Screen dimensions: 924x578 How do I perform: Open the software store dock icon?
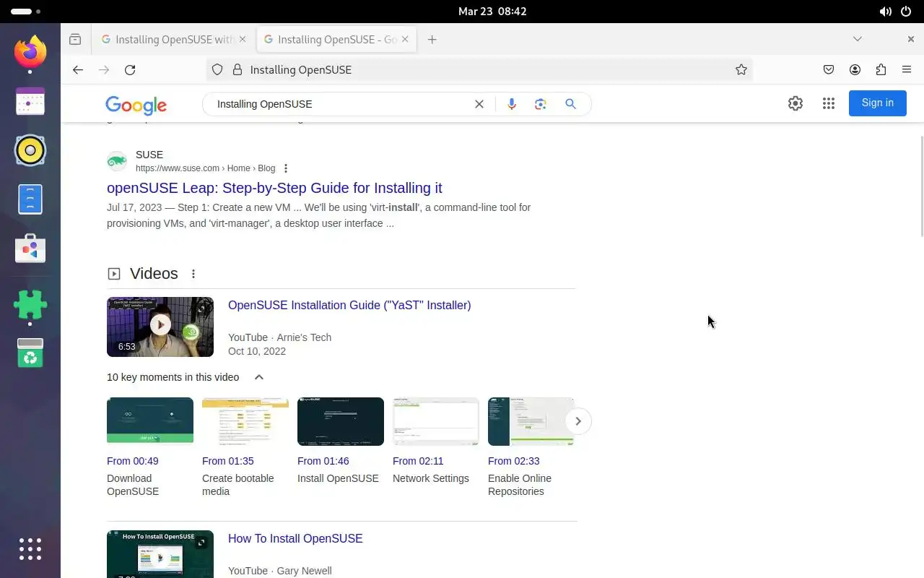pos(30,249)
